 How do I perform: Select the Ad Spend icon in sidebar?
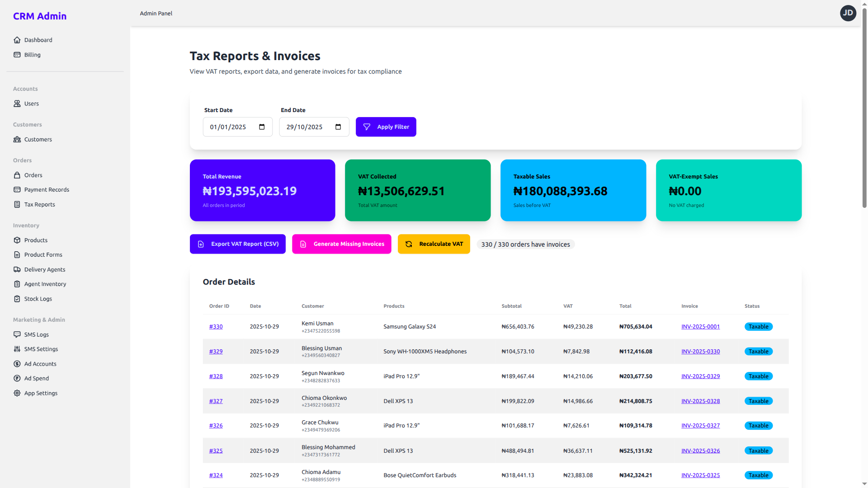pos(17,378)
